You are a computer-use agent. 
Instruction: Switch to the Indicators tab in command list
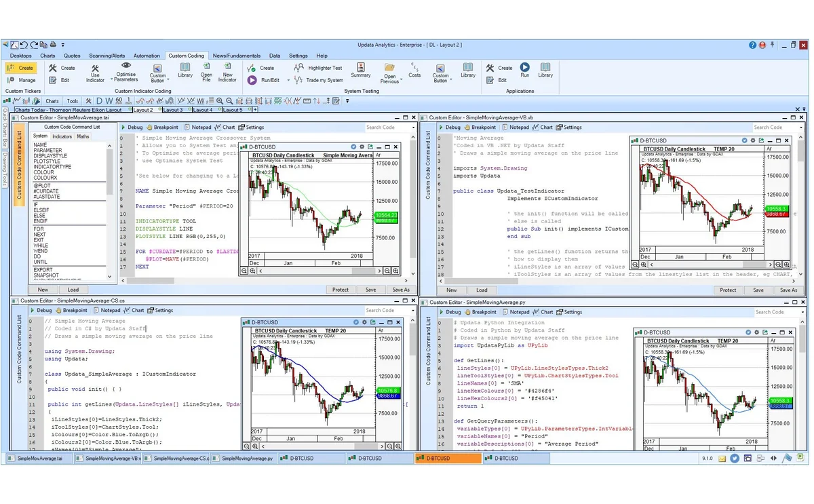pos(62,136)
